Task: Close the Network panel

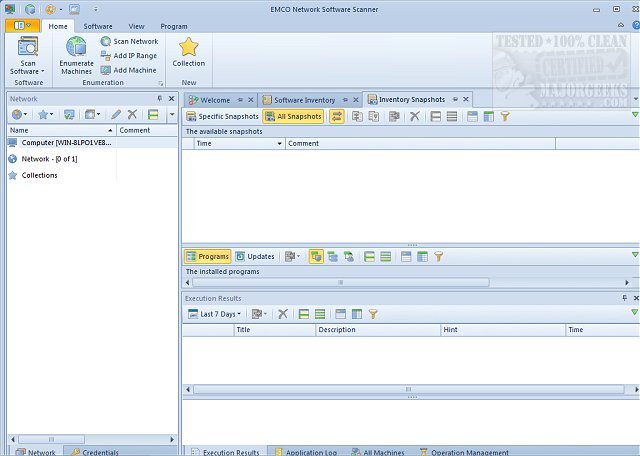Action: click(x=171, y=98)
